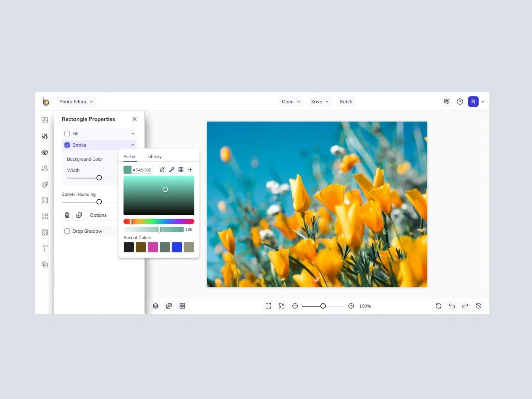Viewport: 532px width, 399px height.
Task: Close the Rectangle Properties panel
Action: tap(135, 119)
